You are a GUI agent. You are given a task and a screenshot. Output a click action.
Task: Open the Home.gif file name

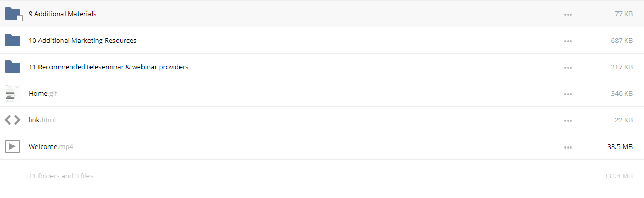point(43,94)
